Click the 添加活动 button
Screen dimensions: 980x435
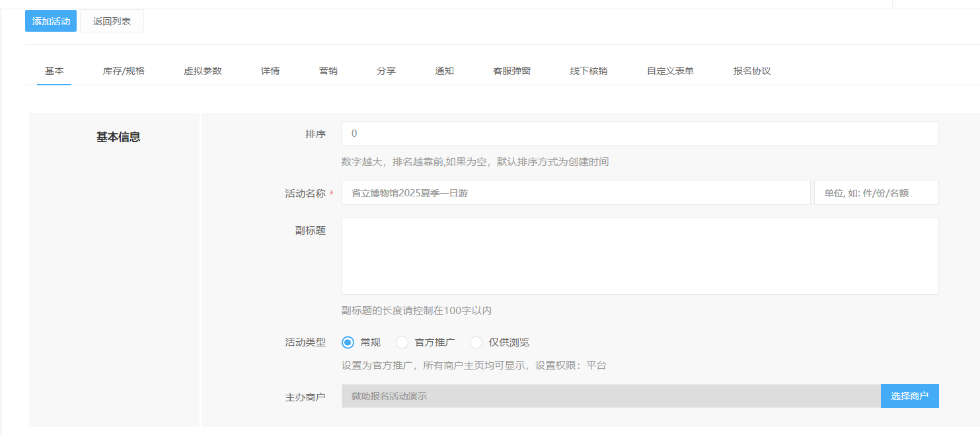click(50, 20)
